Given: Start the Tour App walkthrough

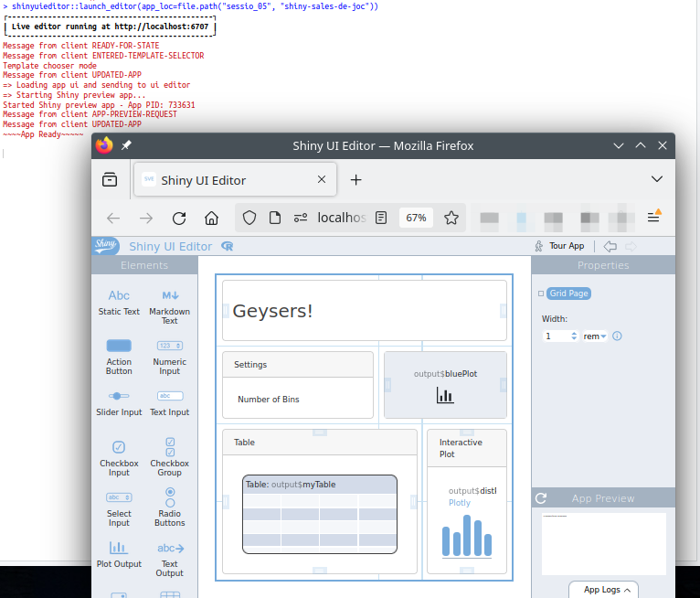Looking at the screenshot, I should click(x=559, y=246).
